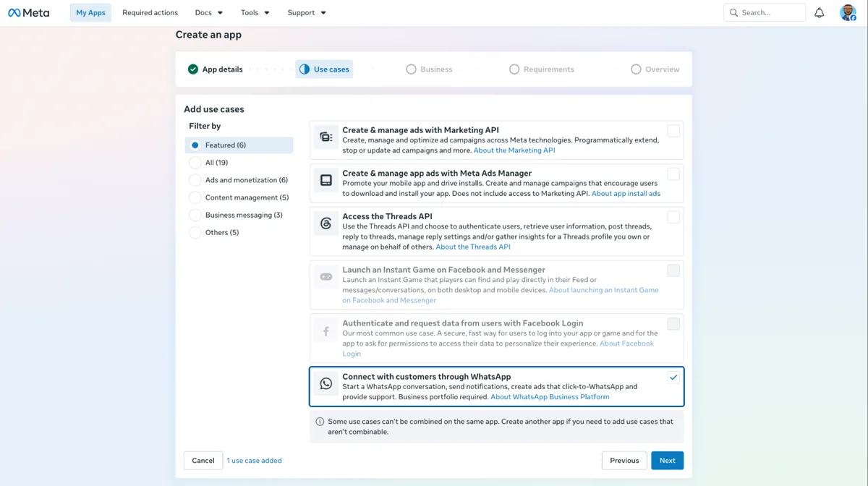This screenshot has height=486, width=868.
Task: Select Ads and monetization (6) filter
Action: tap(239, 180)
